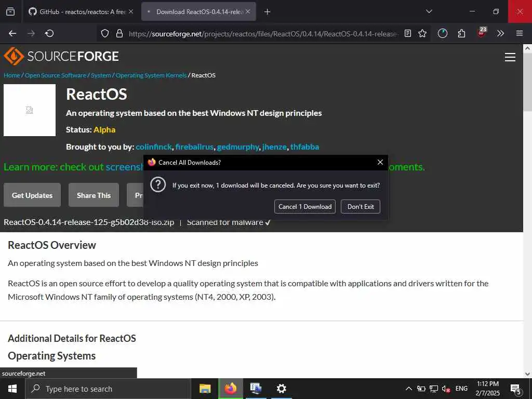This screenshot has width=532, height=399.
Task: Switch to Download ReactOS-0.4.14 tab
Action: point(198,11)
